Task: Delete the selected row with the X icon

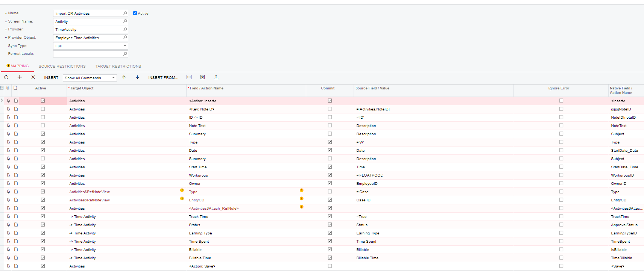Action: [33, 77]
